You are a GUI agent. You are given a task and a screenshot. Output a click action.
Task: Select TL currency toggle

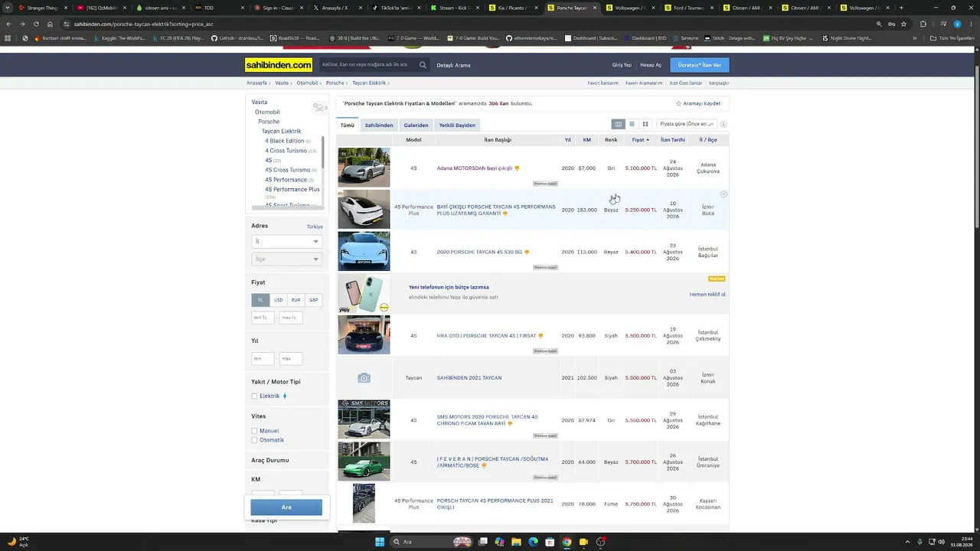[x=260, y=300]
